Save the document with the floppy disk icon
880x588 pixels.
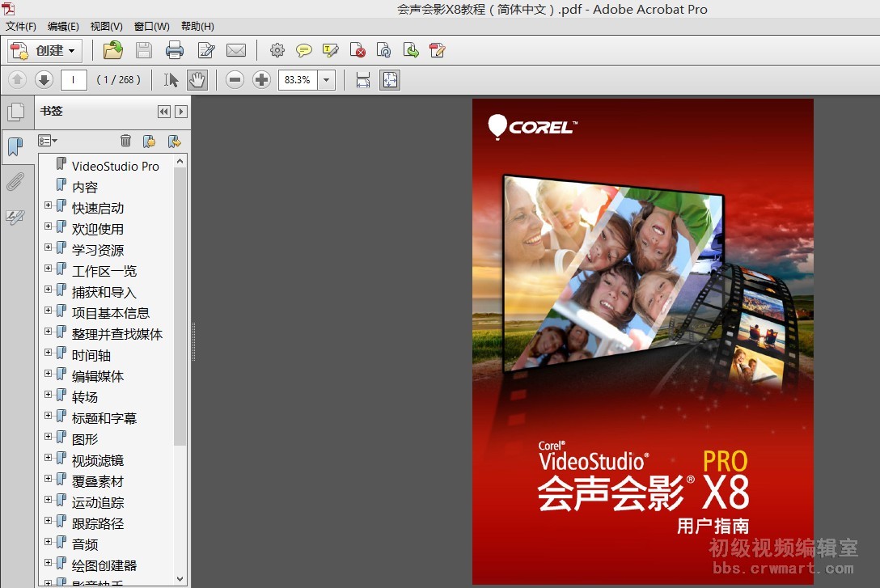point(144,50)
